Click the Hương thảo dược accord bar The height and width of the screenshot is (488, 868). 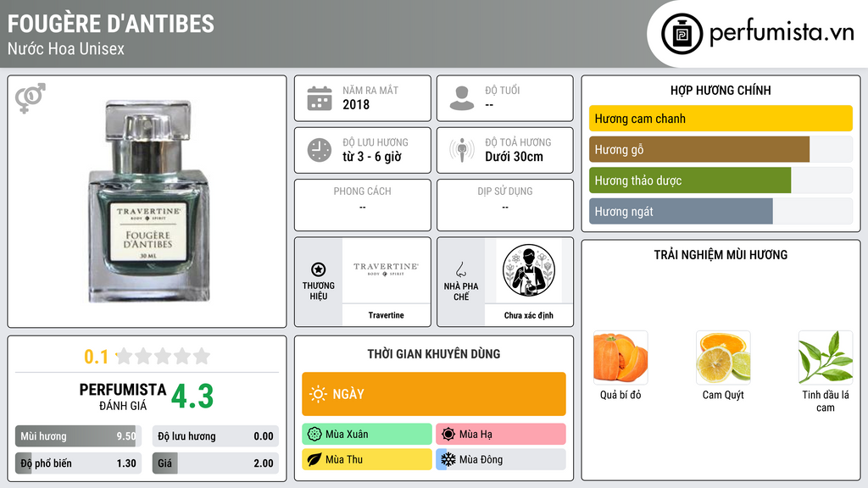[x=721, y=180]
